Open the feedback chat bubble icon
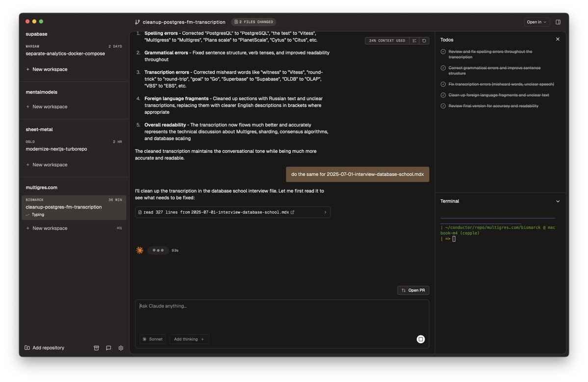Image resolution: width=588 pixels, height=382 pixels. (108, 348)
